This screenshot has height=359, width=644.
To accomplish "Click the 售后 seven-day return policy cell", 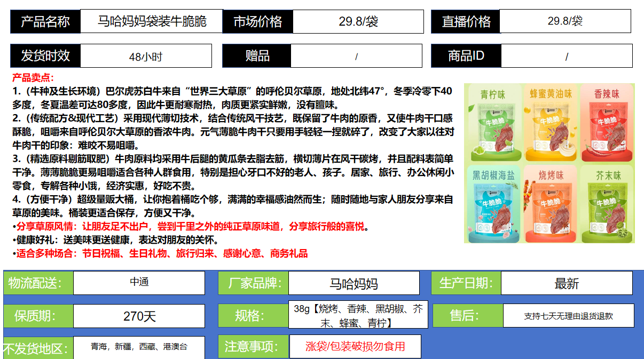I will pos(568,316).
